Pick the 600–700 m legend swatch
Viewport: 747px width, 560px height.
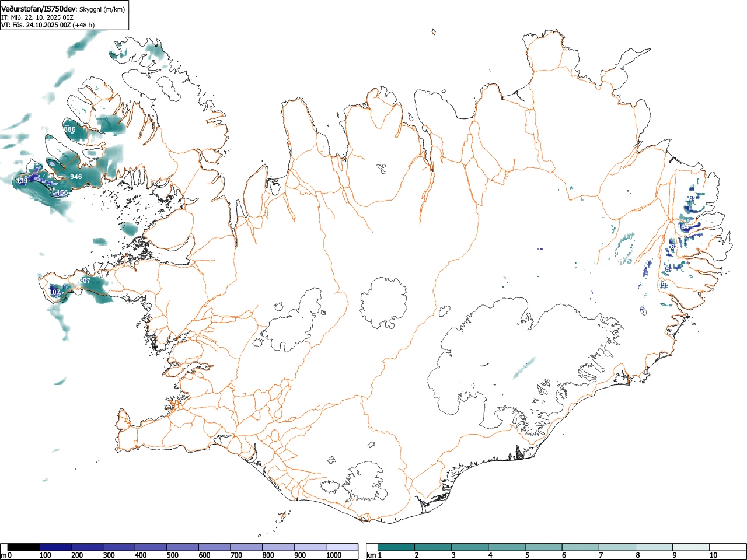pos(215,547)
